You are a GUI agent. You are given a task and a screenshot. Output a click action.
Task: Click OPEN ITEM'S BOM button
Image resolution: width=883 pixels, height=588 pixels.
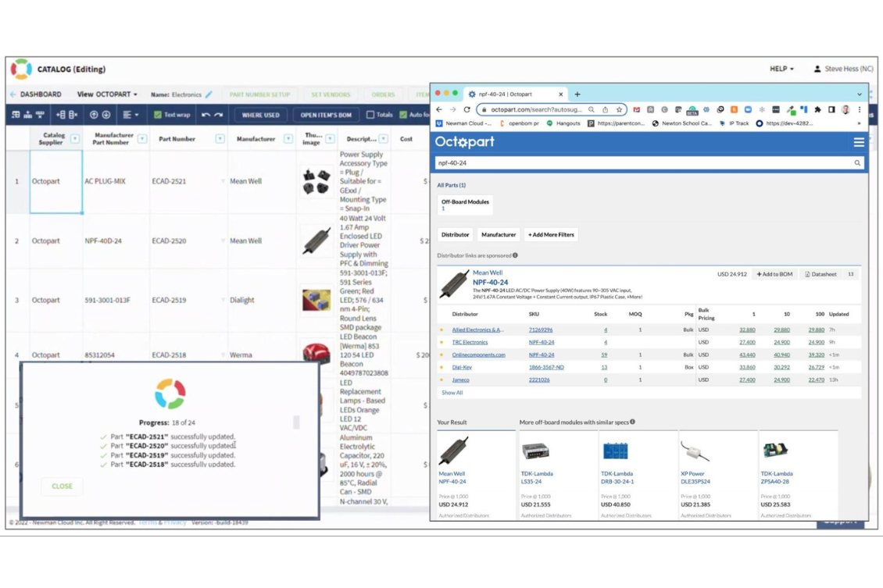[x=326, y=115]
